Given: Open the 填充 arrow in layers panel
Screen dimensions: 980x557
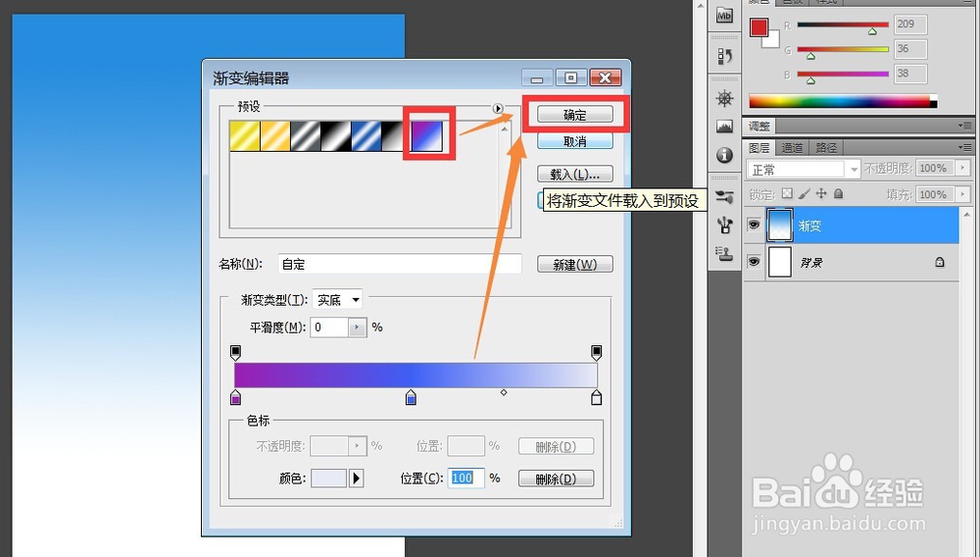Looking at the screenshot, I should point(962,194).
